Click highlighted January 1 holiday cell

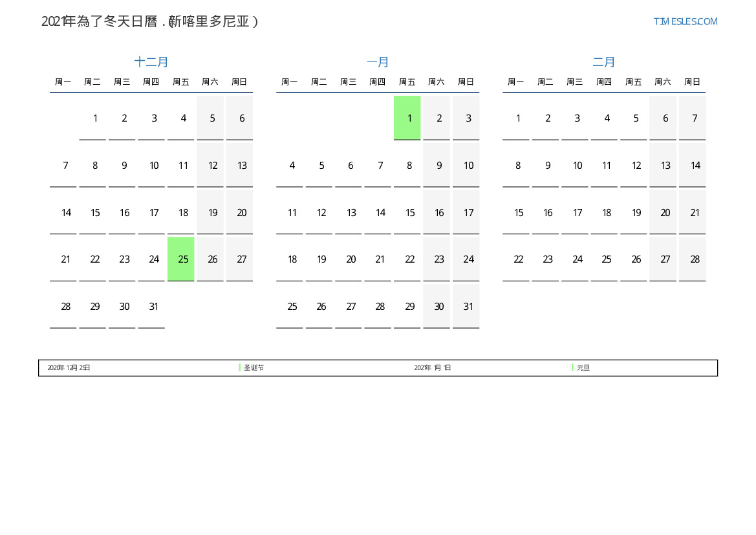[x=407, y=118]
